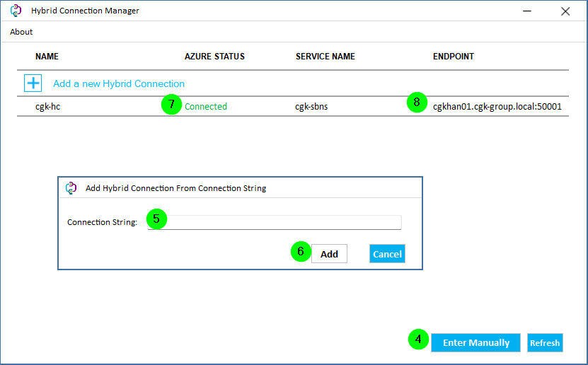Click the SERVICE NAME column header
The width and height of the screenshot is (588, 365).
coord(325,57)
